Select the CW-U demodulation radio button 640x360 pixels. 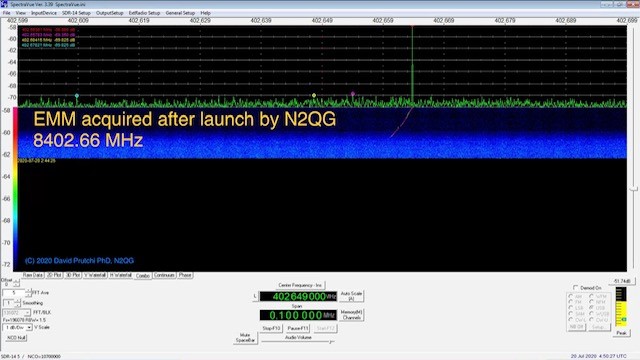coord(591,320)
